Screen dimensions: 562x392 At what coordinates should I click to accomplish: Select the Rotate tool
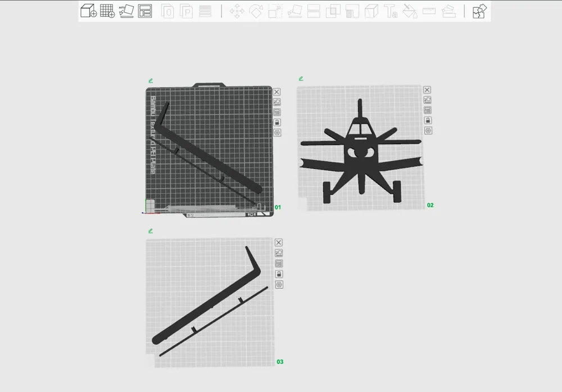click(256, 11)
